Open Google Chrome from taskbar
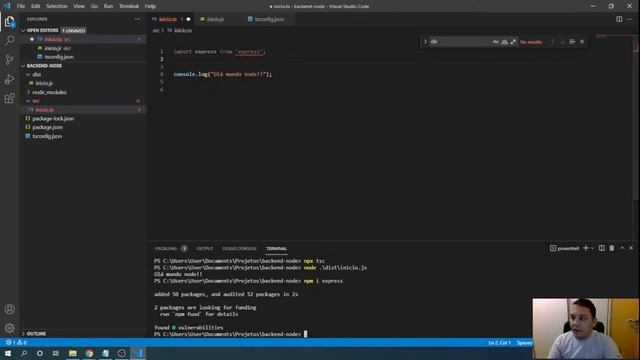This screenshot has height=360, width=640. click(89, 353)
